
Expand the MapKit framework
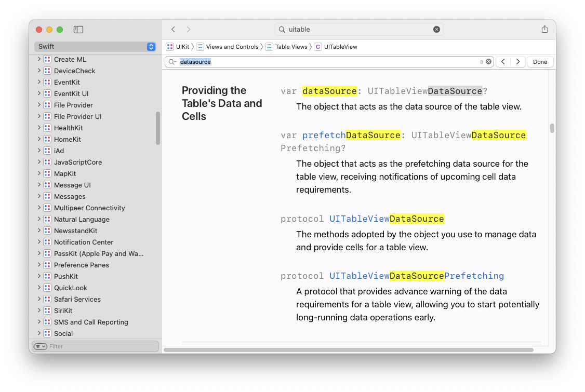coord(39,173)
